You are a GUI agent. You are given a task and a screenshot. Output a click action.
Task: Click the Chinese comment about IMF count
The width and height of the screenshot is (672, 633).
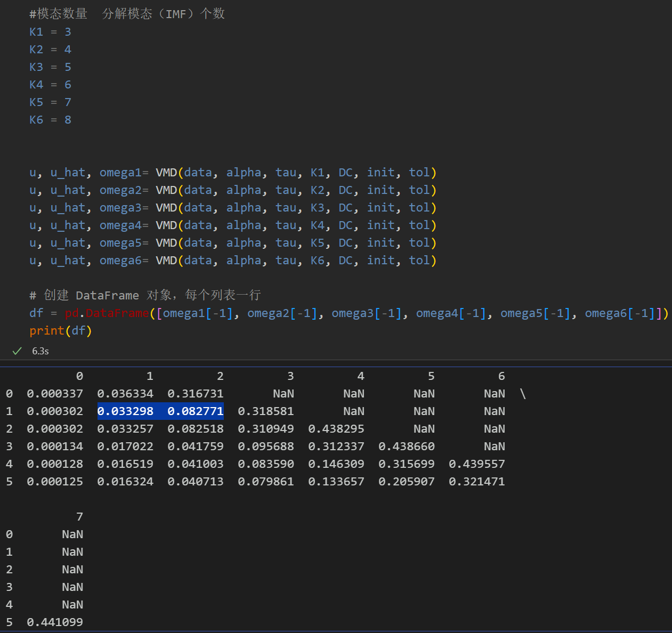point(127,14)
